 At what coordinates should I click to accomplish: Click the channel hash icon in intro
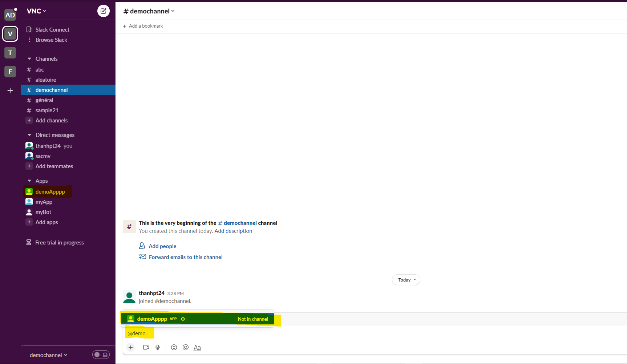(129, 227)
